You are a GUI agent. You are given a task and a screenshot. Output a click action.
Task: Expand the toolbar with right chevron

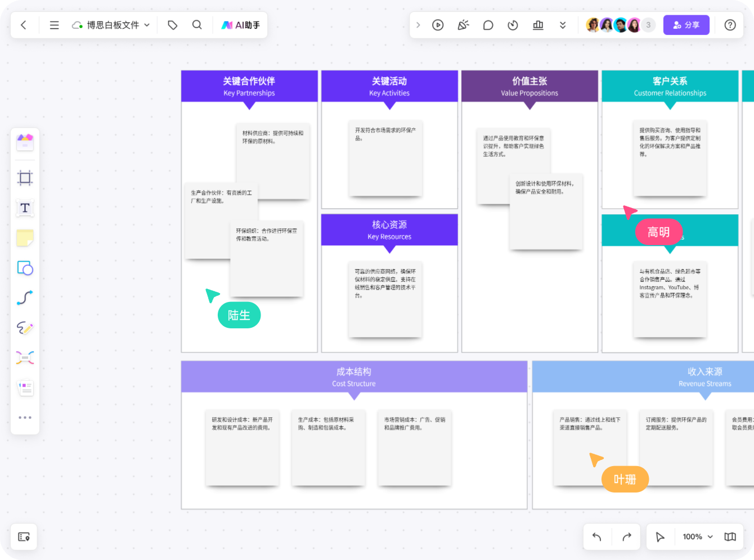click(418, 25)
